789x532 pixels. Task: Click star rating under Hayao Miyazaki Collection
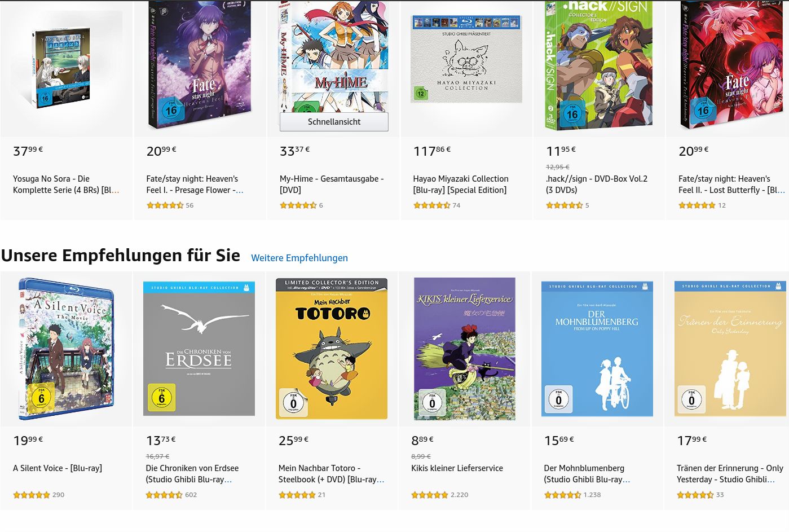coord(432,205)
